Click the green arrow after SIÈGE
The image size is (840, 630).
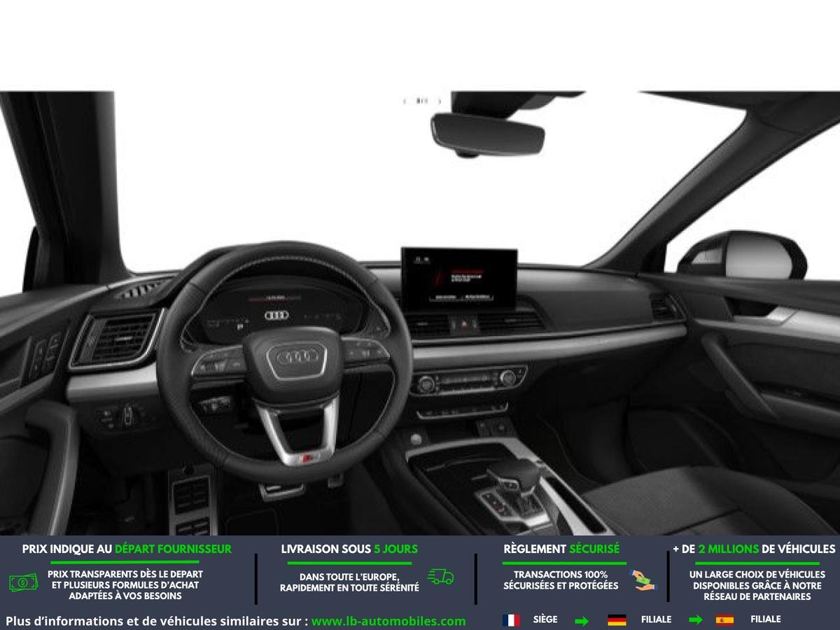coord(582,620)
